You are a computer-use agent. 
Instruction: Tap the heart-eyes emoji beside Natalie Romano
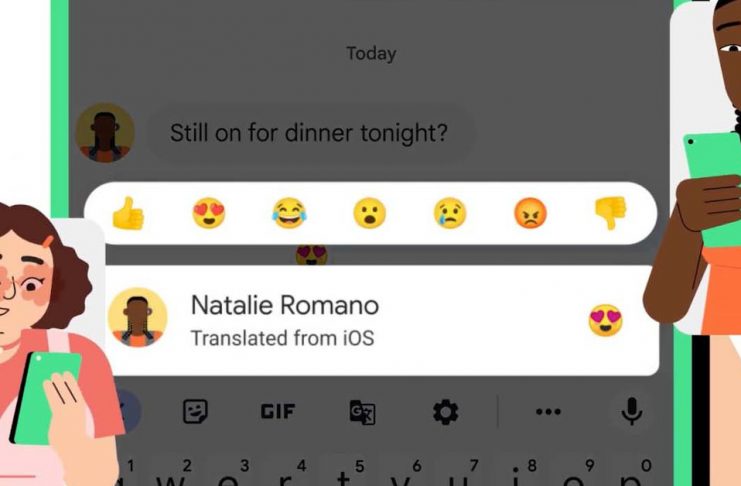pos(605,321)
